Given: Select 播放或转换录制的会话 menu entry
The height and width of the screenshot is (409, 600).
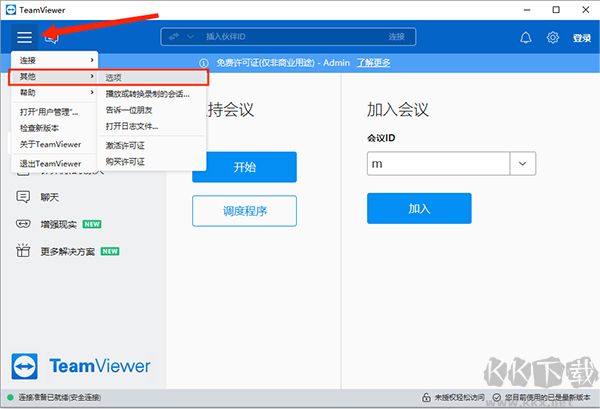Looking at the screenshot, I should tap(152, 94).
